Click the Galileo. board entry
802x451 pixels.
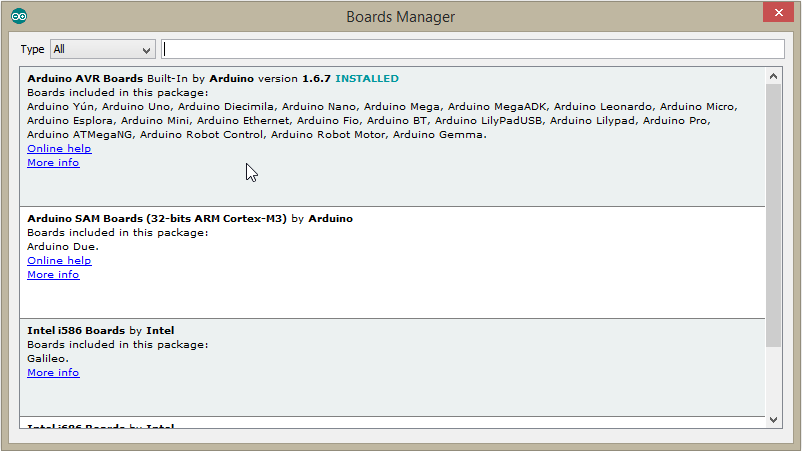48,358
